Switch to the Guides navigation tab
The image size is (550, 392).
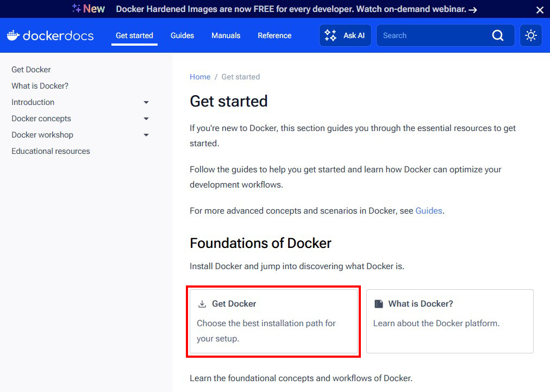[x=182, y=35]
